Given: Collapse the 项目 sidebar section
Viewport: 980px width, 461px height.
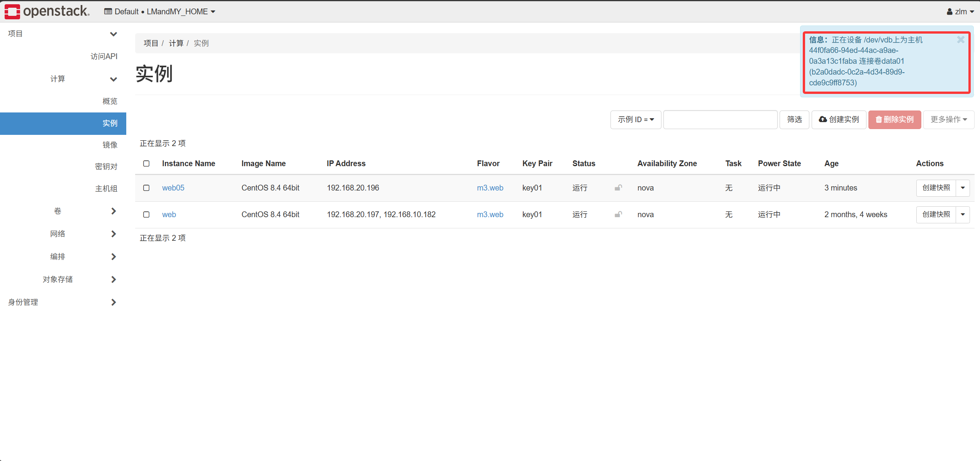Looking at the screenshot, I should click(x=63, y=34).
